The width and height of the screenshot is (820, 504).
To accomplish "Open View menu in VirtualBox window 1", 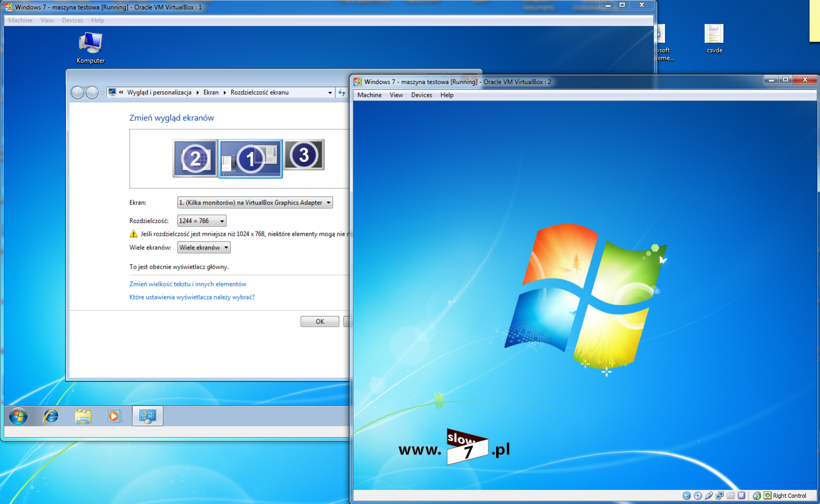I will point(47,20).
